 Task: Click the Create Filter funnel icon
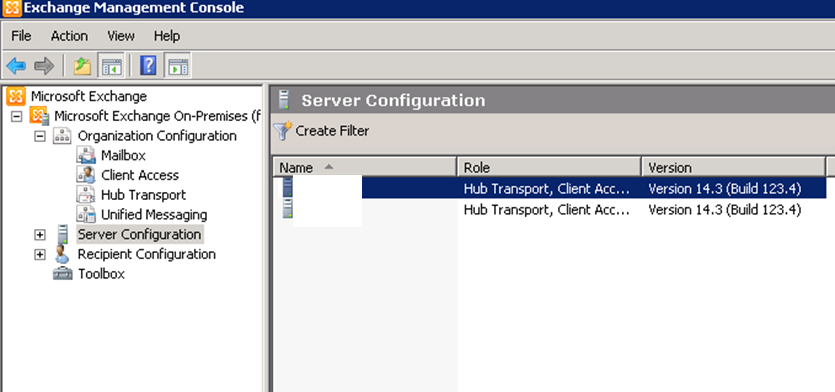pyautogui.click(x=283, y=131)
